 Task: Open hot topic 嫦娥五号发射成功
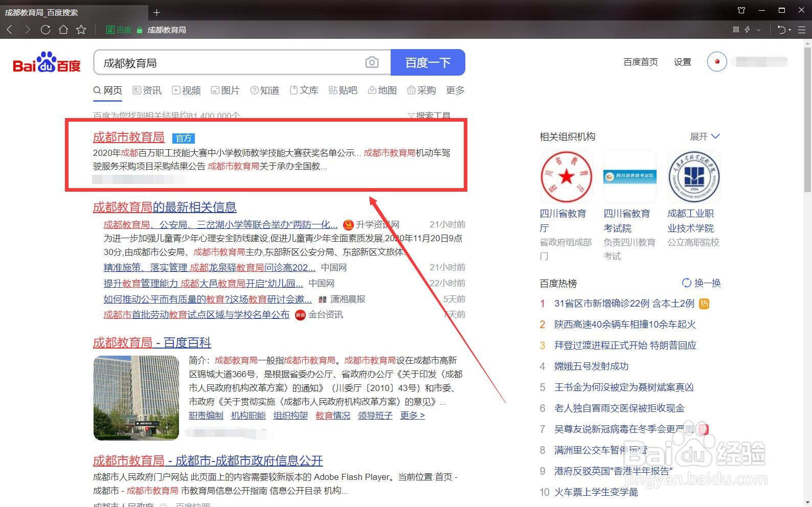(592, 366)
